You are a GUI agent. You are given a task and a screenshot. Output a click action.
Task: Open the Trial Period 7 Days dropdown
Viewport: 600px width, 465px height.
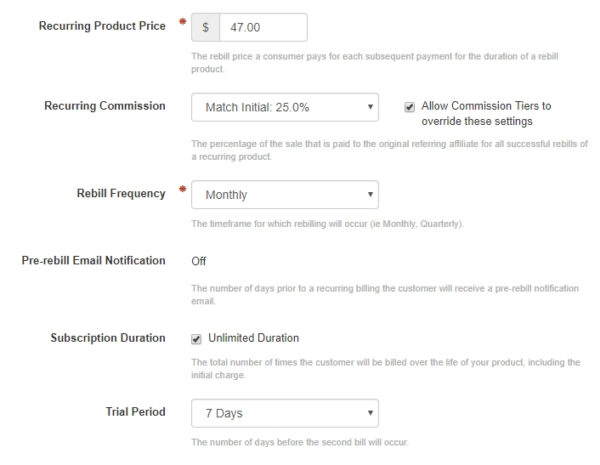(x=285, y=412)
